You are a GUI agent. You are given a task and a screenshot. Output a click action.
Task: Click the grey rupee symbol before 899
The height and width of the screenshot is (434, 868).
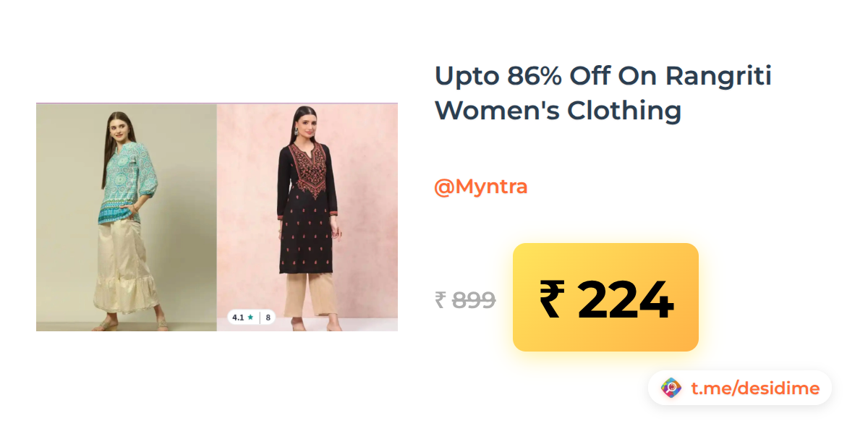pos(440,299)
